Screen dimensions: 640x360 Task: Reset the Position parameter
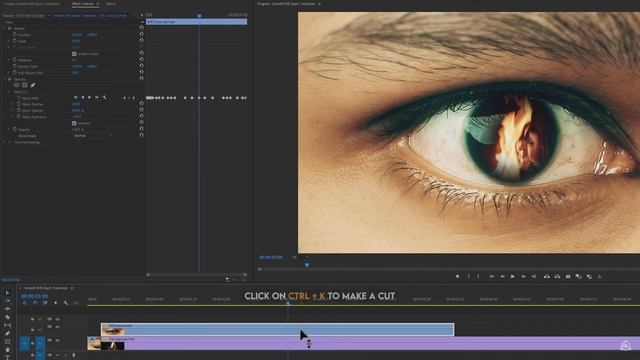coord(142,34)
